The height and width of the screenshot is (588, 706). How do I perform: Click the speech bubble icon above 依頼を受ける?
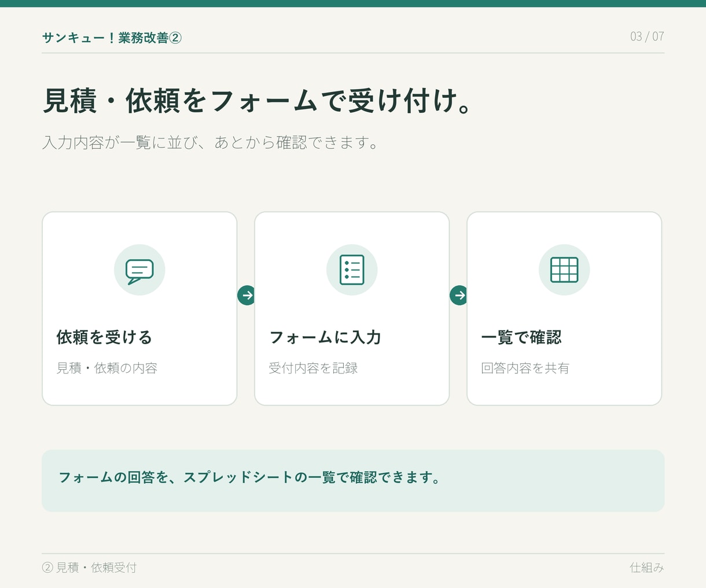(139, 270)
